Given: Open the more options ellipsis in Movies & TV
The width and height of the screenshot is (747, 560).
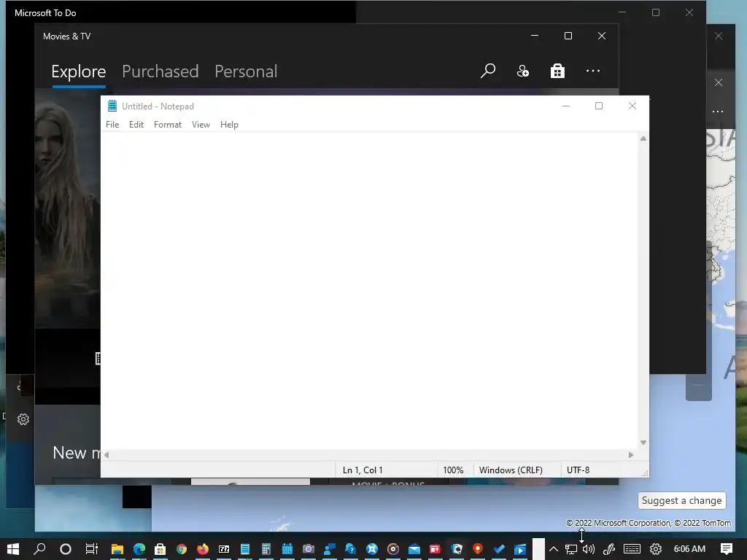Looking at the screenshot, I should click(592, 71).
